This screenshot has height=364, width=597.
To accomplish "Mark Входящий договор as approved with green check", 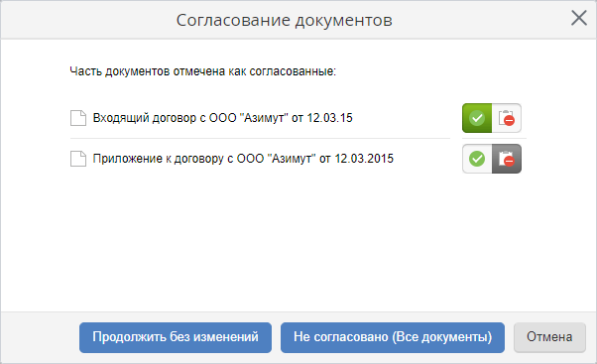I will tap(477, 118).
